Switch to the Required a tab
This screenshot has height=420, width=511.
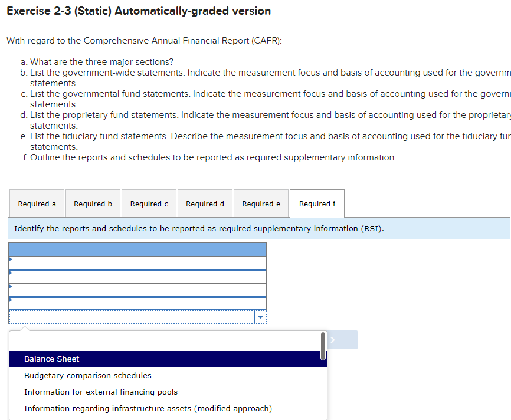coord(37,204)
